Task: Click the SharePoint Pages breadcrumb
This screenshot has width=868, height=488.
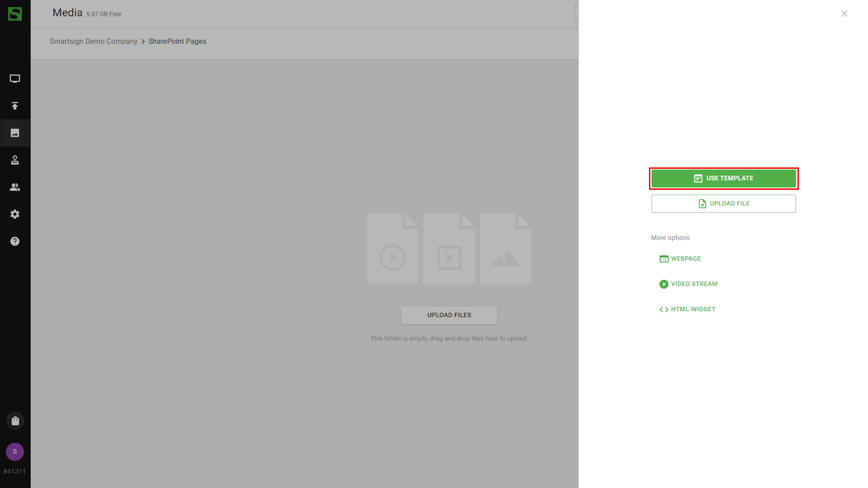Action: click(x=178, y=41)
